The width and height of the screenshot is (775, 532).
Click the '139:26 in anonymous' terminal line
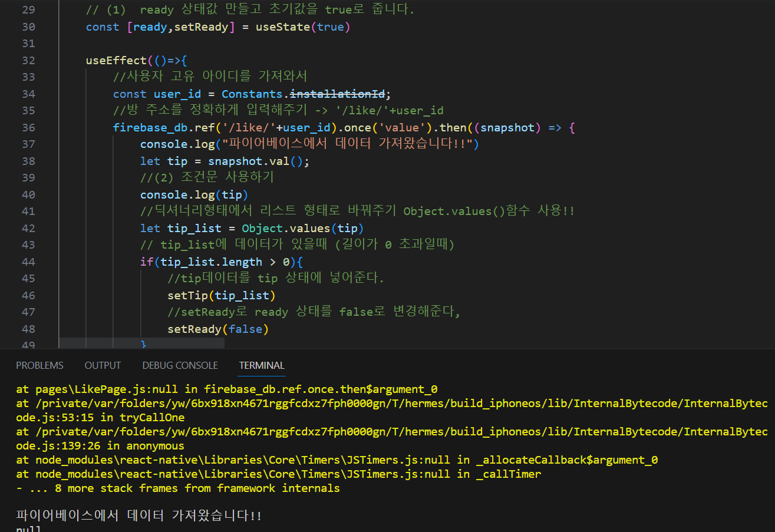pyautogui.click(x=100, y=446)
